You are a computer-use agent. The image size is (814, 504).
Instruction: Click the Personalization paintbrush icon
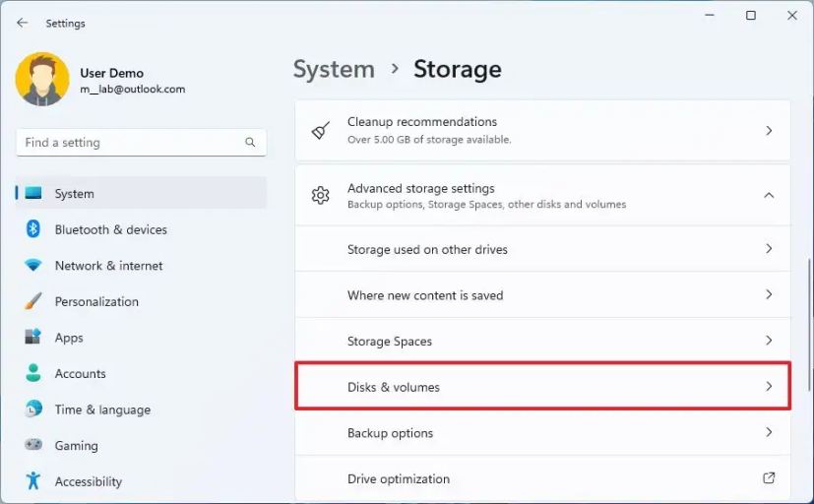(x=33, y=301)
